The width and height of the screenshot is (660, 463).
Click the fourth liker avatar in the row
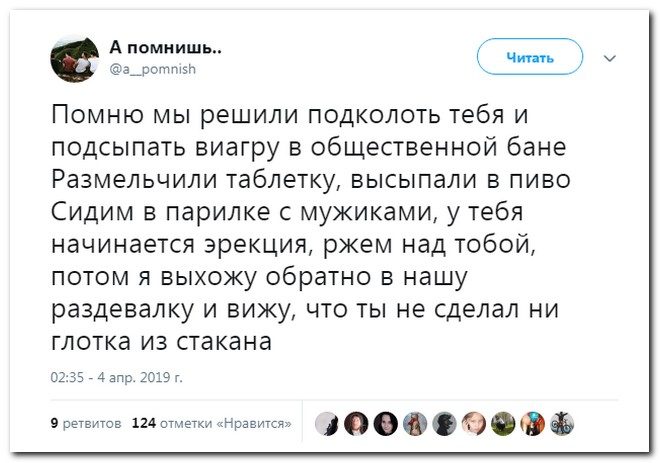pos(415,424)
